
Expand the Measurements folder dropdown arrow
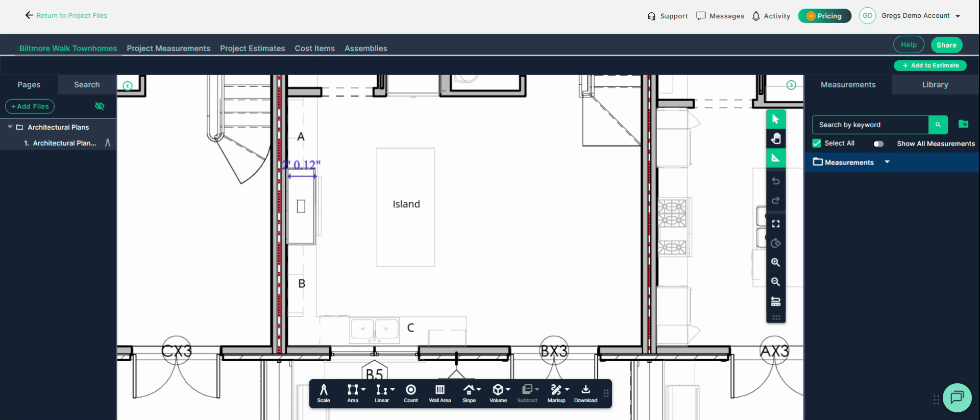pyautogui.click(x=887, y=162)
